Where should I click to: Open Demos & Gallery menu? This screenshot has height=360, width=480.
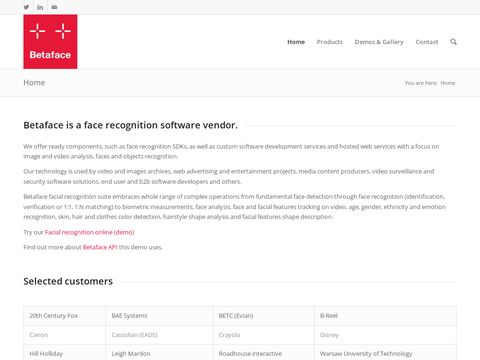[379, 42]
